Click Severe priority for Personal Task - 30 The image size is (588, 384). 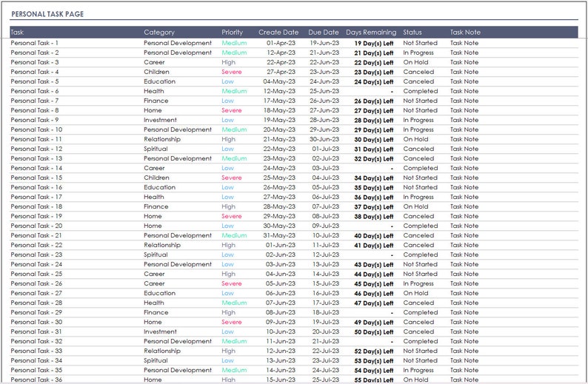click(231, 322)
